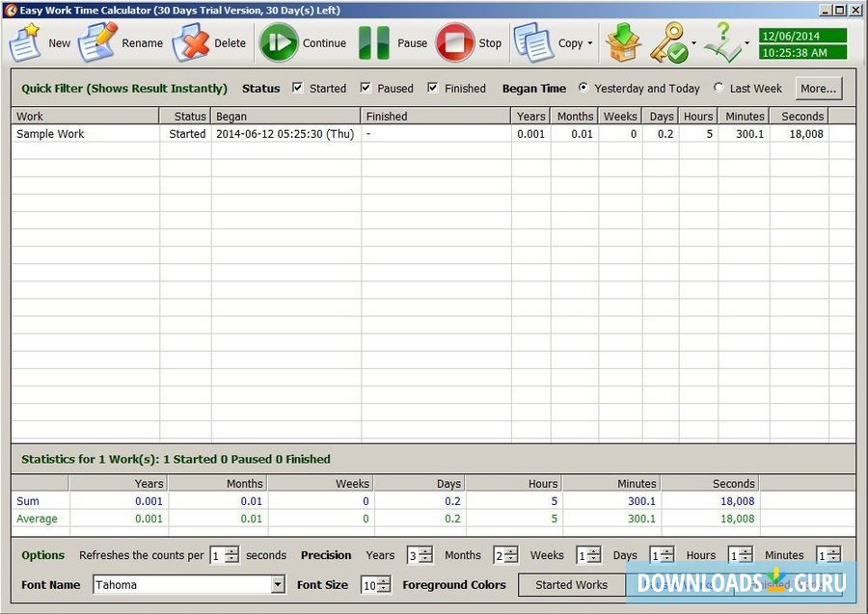
Task: Click the New work icon
Action: pos(24,42)
